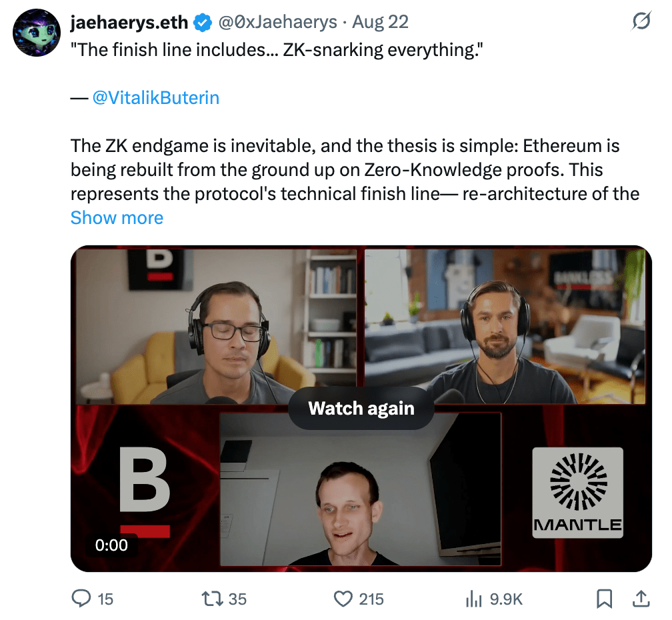This screenshot has width=672, height=620.
Task: Click the 0:00 video time indicator
Action: point(111,545)
